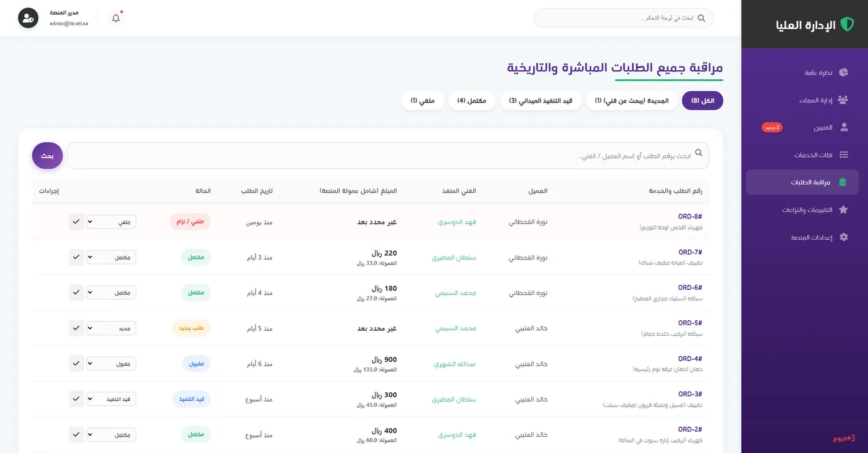Viewport: 868px width, 453px height.
Task: Confirm status checkmark for order ORD-3
Action: (x=76, y=399)
